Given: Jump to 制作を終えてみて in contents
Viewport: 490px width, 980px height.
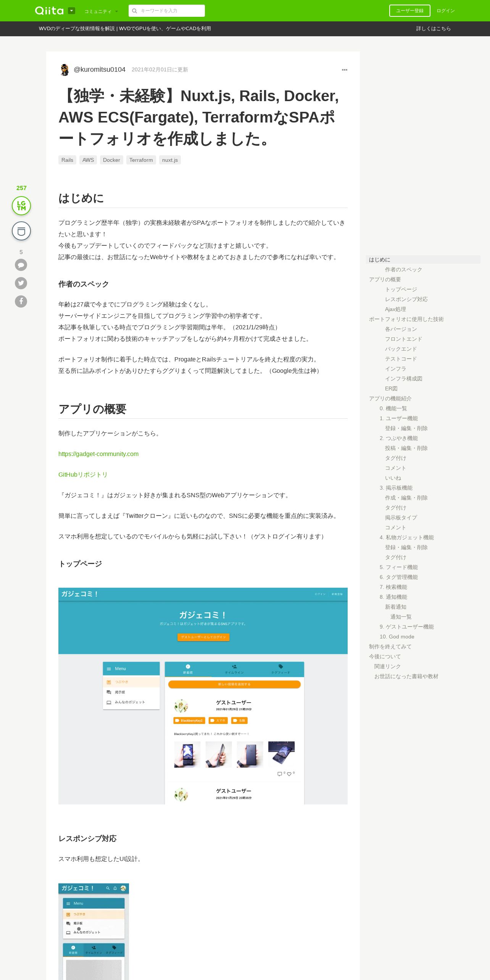Looking at the screenshot, I should [x=390, y=646].
